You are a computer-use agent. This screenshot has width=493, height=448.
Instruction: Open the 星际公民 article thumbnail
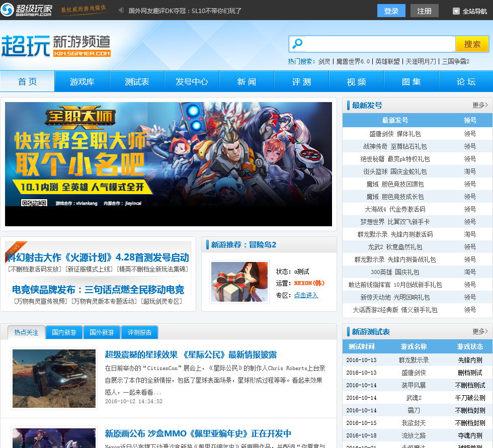54,379
